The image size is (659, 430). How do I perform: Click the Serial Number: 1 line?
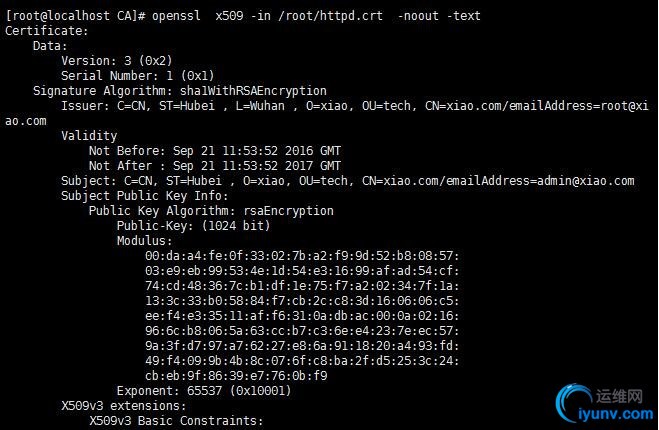tap(138, 76)
